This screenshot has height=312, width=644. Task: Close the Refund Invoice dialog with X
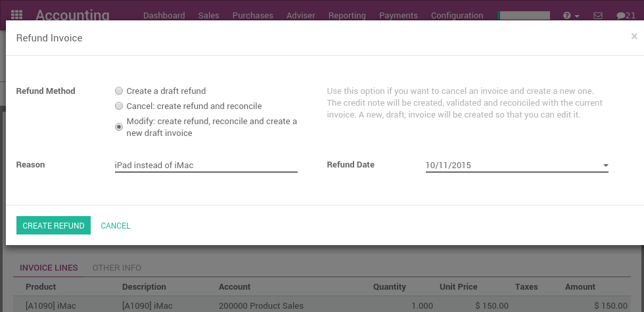(x=634, y=37)
